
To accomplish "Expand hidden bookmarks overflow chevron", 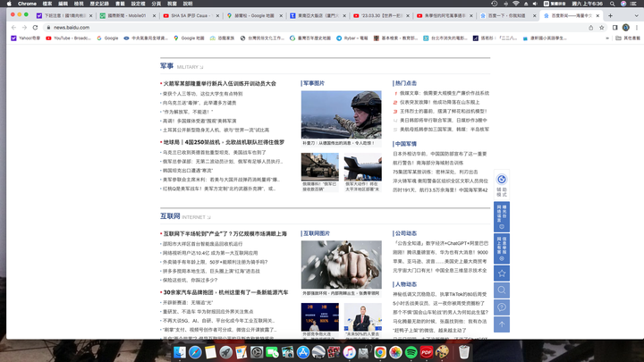I will pyautogui.click(x=607, y=38).
